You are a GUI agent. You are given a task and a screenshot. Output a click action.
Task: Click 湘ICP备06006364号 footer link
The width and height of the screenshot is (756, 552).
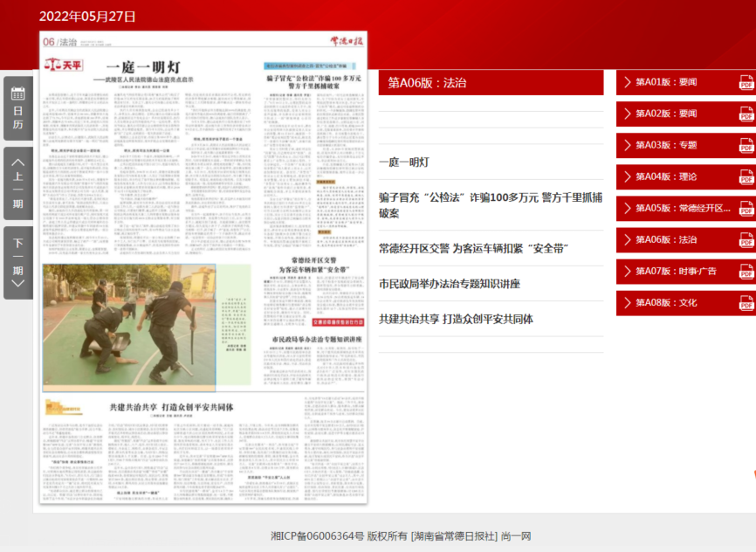pos(317,535)
